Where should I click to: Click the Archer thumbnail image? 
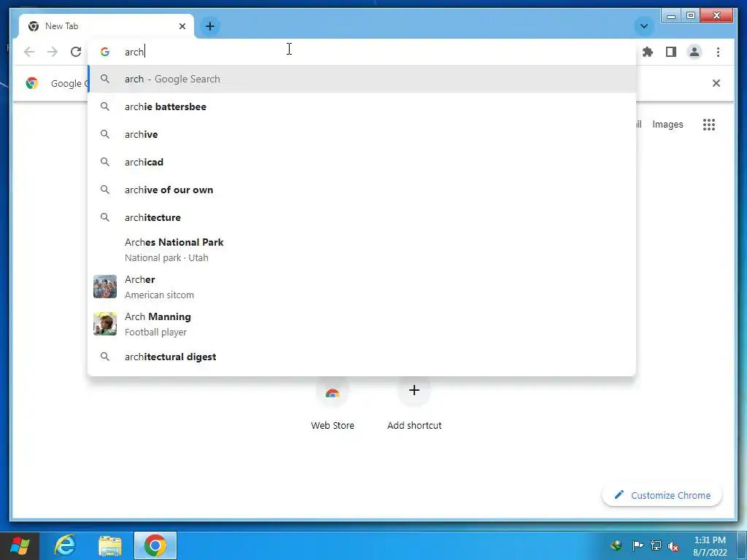[x=105, y=287]
